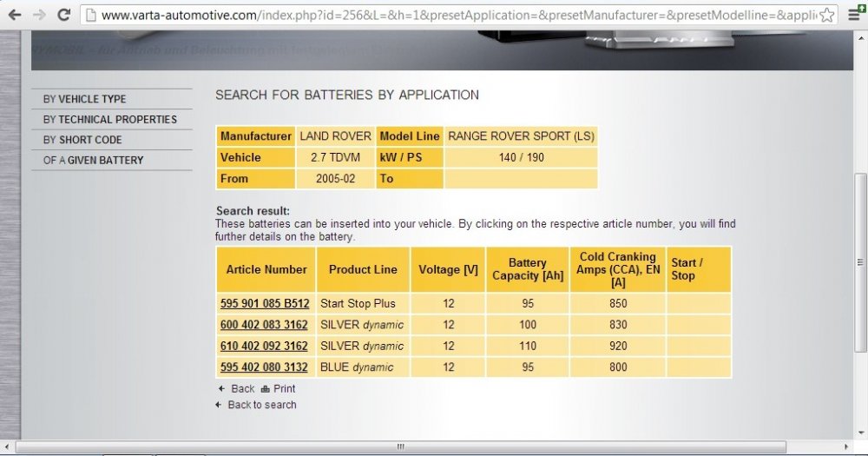Click the Print link

click(x=284, y=389)
